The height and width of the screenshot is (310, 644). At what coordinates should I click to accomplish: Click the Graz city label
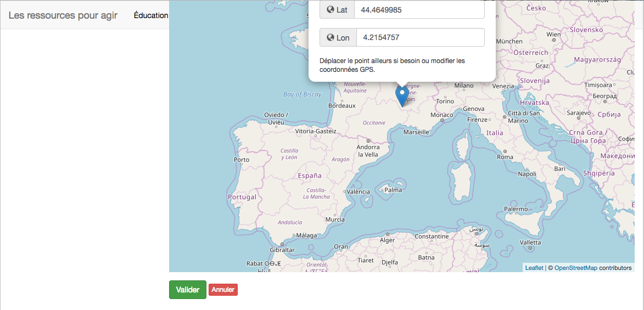coord(542,66)
